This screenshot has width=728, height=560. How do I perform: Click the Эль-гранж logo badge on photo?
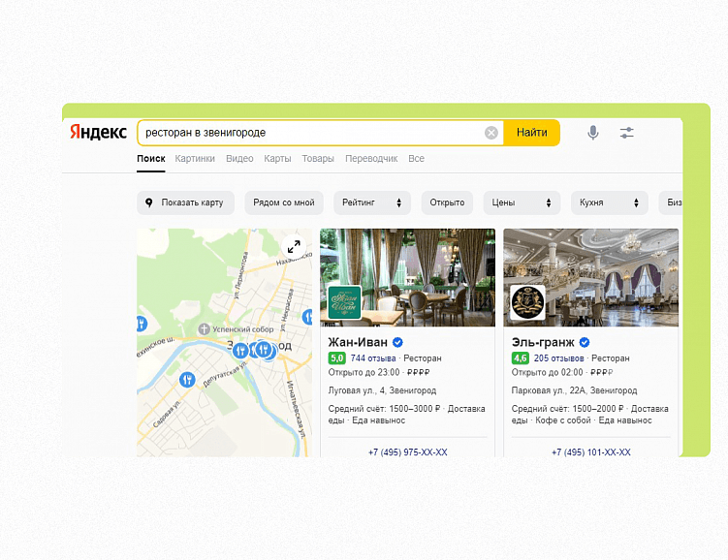528,302
